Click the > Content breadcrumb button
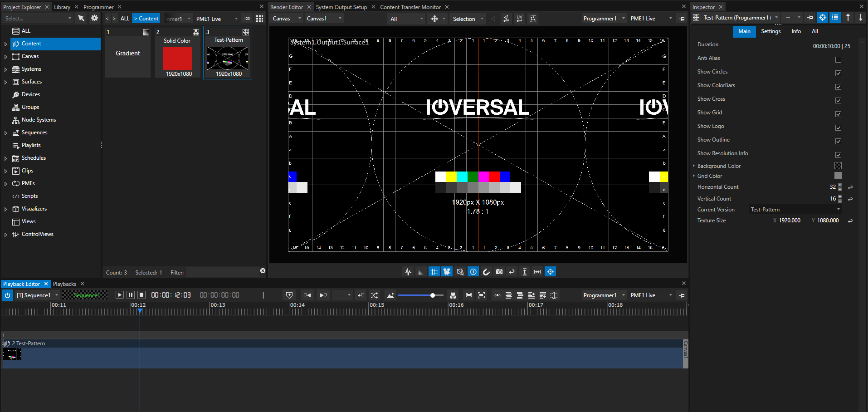Viewport: 868px width, 412px height. pos(146,19)
